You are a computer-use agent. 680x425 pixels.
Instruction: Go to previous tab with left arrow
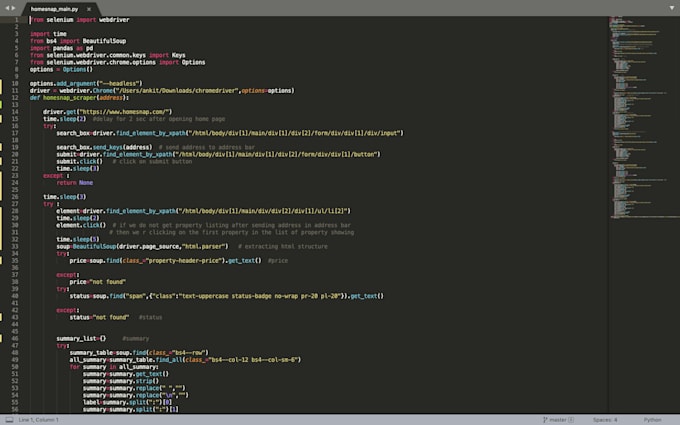pyautogui.click(x=7, y=8)
